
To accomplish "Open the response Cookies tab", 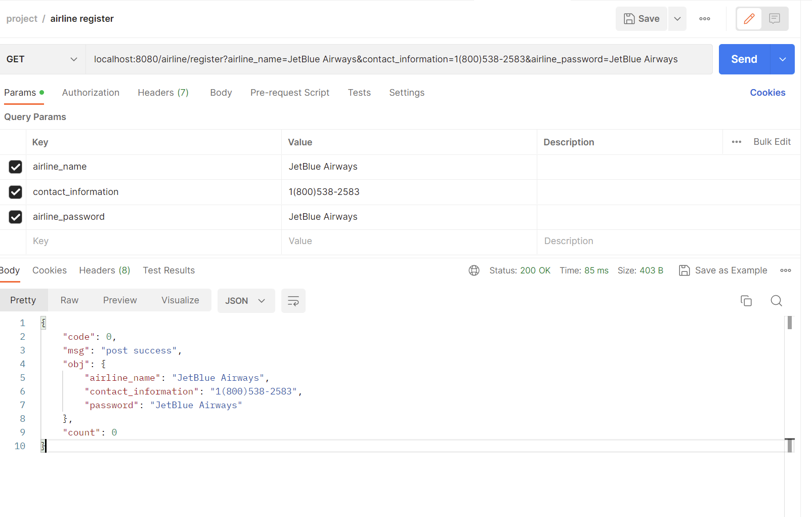I will click(x=50, y=270).
